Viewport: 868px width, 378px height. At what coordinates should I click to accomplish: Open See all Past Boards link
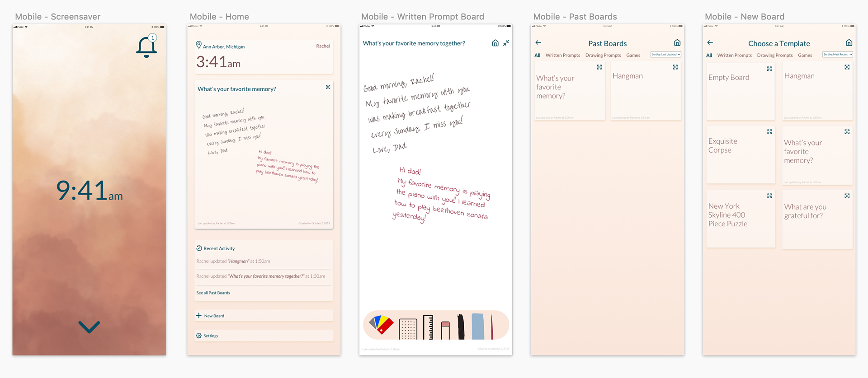click(213, 293)
